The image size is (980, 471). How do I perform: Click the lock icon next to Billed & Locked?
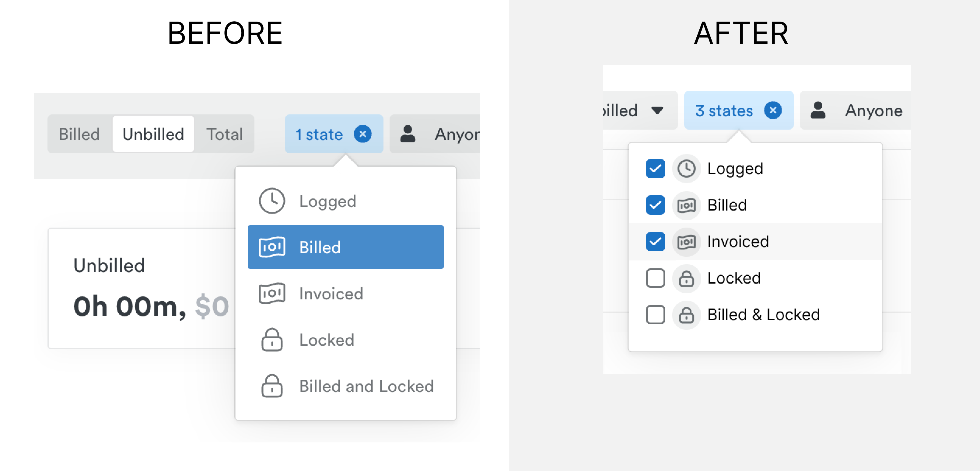(x=686, y=315)
